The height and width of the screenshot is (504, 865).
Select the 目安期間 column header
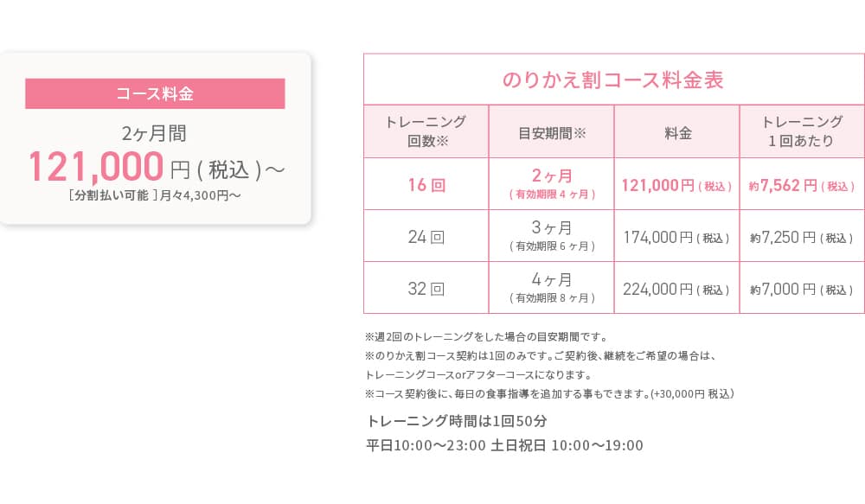click(x=552, y=131)
